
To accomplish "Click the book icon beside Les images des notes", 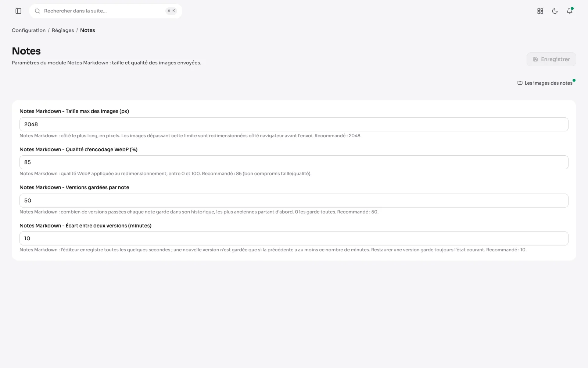I will click(x=520, y=83).
